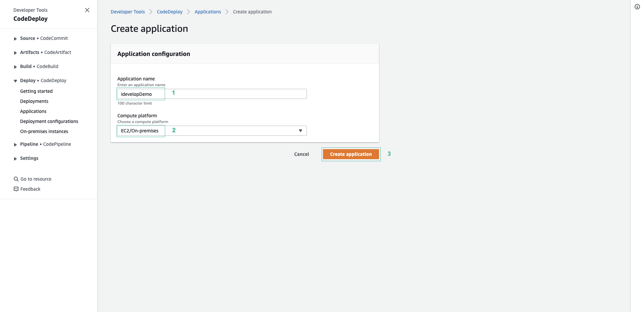This screenshot has height=312, width=644.
Task: Open the Compute platform dropdown arrow
Action: coord(301,131)
